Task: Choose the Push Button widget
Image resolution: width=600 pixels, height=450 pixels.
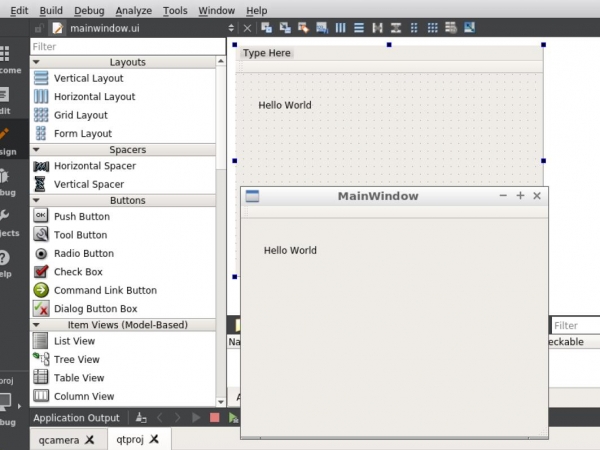Action: 81,216
